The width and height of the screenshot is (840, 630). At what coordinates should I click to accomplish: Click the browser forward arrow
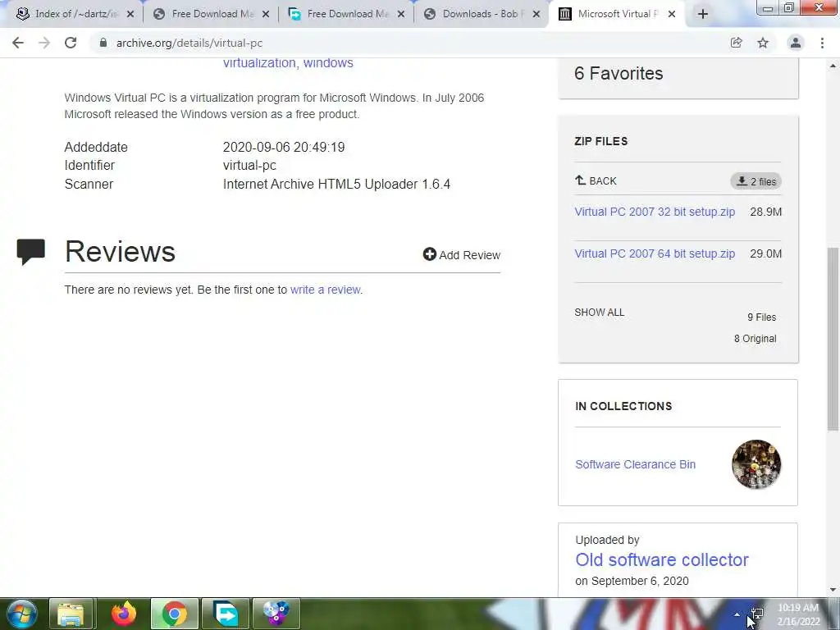[44, 43]
